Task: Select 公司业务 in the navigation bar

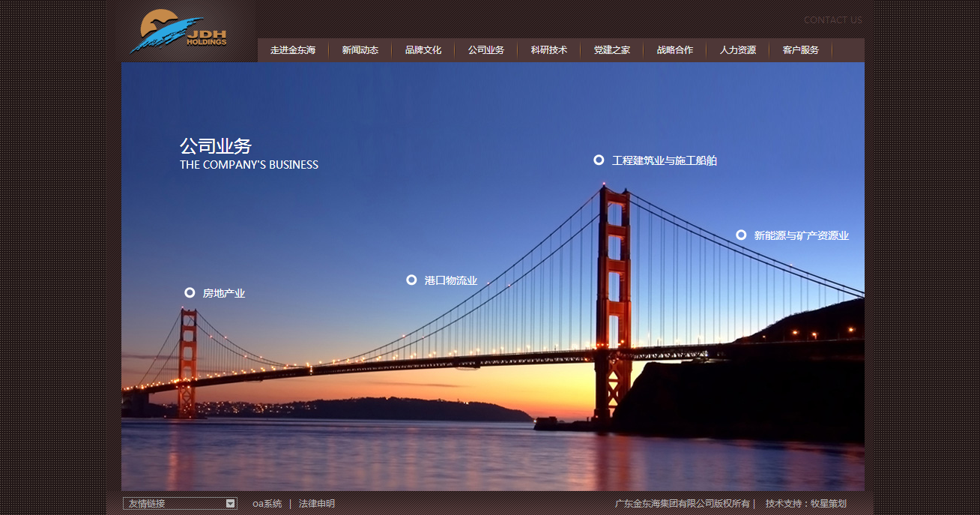Action: (x=486, y=50)
